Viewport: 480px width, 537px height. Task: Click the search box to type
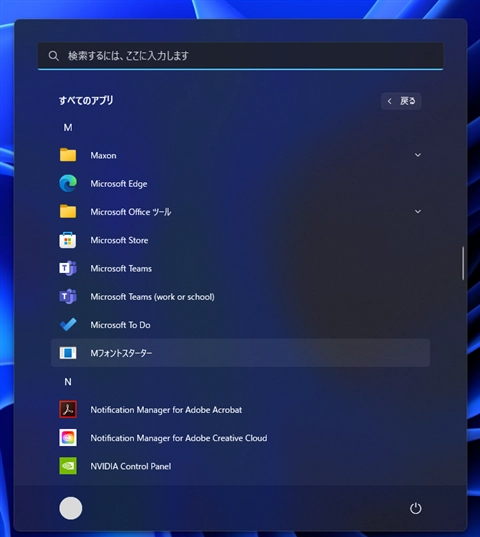point(240,55)
